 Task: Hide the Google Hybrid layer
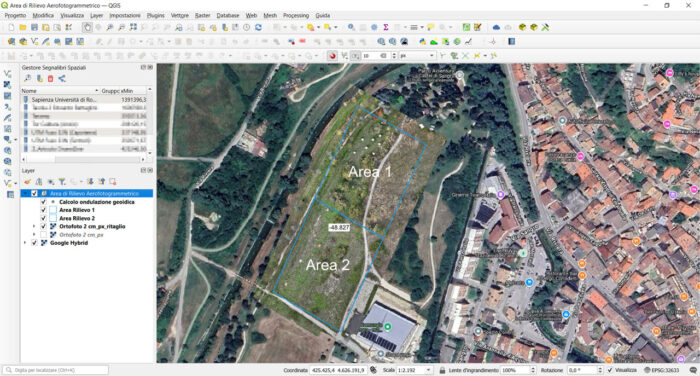[34, 243]
